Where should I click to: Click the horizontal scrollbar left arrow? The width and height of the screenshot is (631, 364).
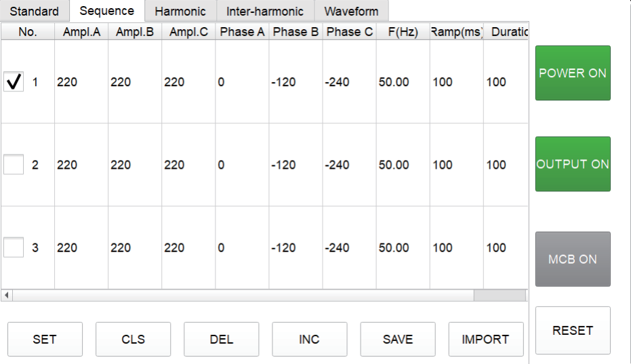pos(7,296)
